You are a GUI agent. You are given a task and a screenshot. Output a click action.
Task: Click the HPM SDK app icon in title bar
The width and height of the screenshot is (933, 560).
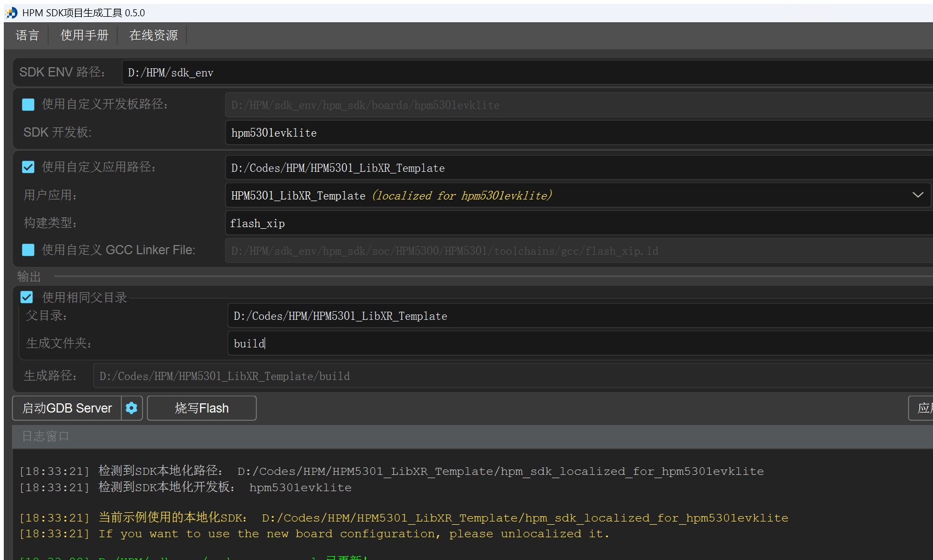click(x=10, y=12)
